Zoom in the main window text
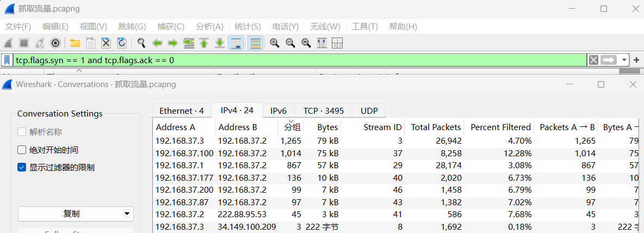The height and width of the screenshot is (233, 644). tap(275, 43)
